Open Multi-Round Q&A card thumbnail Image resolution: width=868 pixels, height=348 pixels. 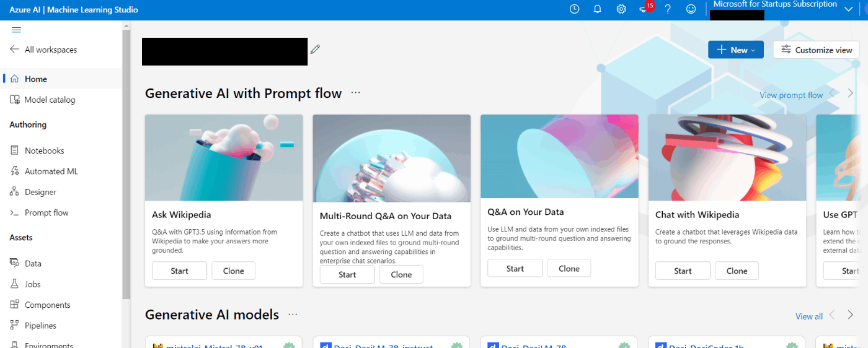tap(392, 159)
